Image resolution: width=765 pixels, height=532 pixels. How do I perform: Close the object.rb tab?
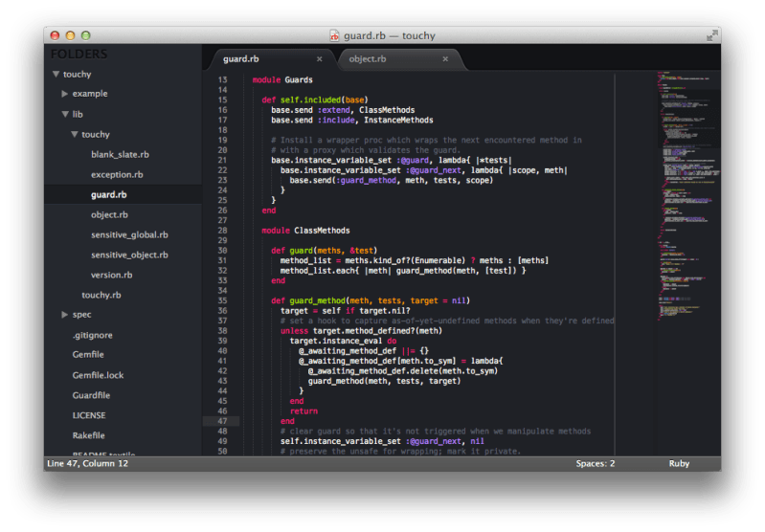click(x=445, y=59)
